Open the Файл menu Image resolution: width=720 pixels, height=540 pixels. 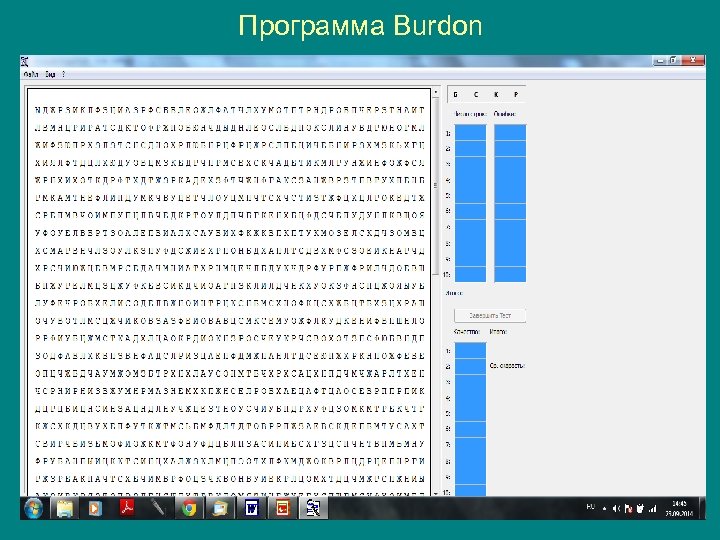31,74
